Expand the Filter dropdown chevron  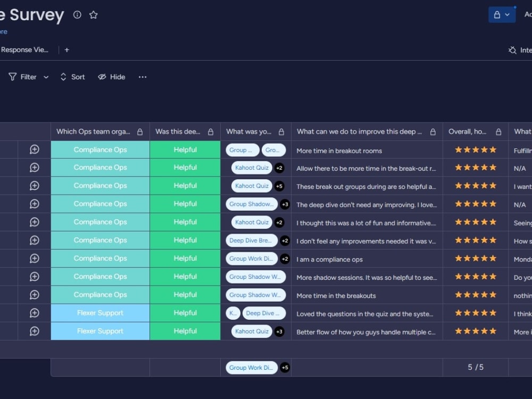[46, 77]
